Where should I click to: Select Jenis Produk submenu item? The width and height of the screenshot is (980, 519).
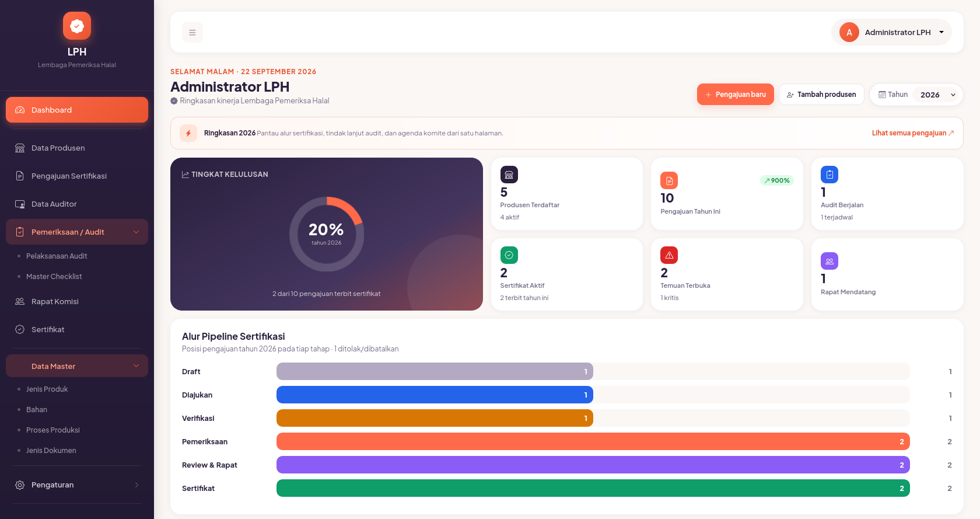[47, 389]
